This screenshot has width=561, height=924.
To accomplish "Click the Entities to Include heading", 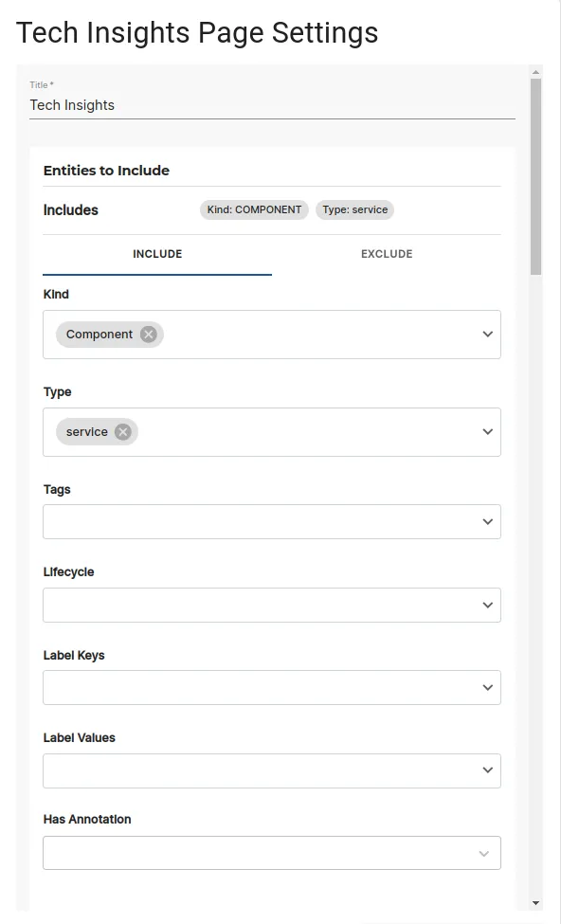I will 106,170.
